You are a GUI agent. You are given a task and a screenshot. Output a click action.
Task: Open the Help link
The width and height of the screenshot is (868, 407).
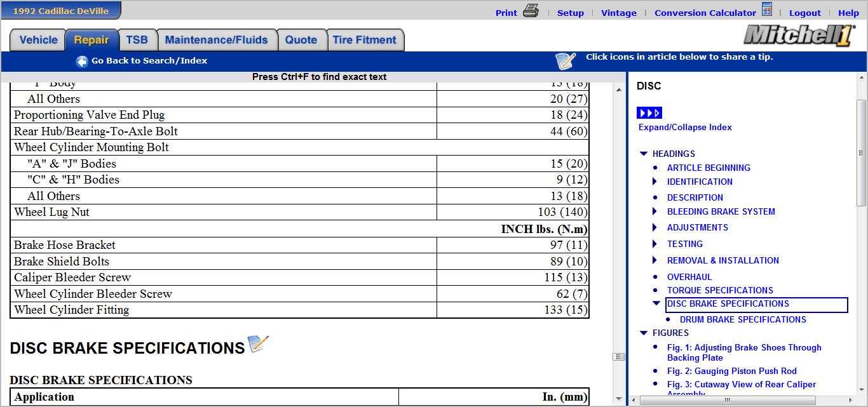coord(848,13)
